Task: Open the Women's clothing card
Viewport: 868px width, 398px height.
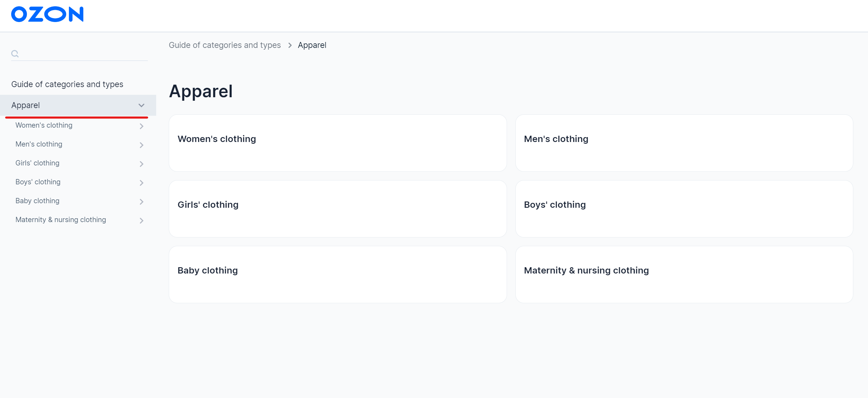Action: point(338,143)
